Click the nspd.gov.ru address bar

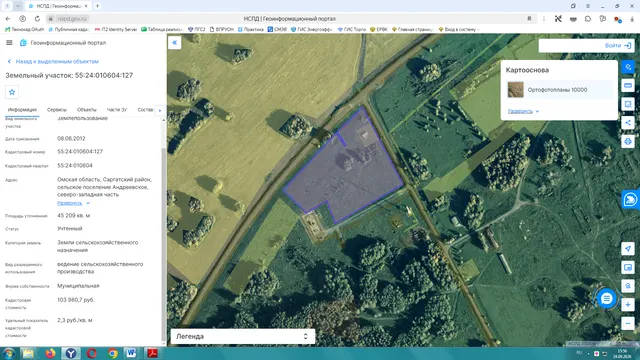(x=72, y=19)
